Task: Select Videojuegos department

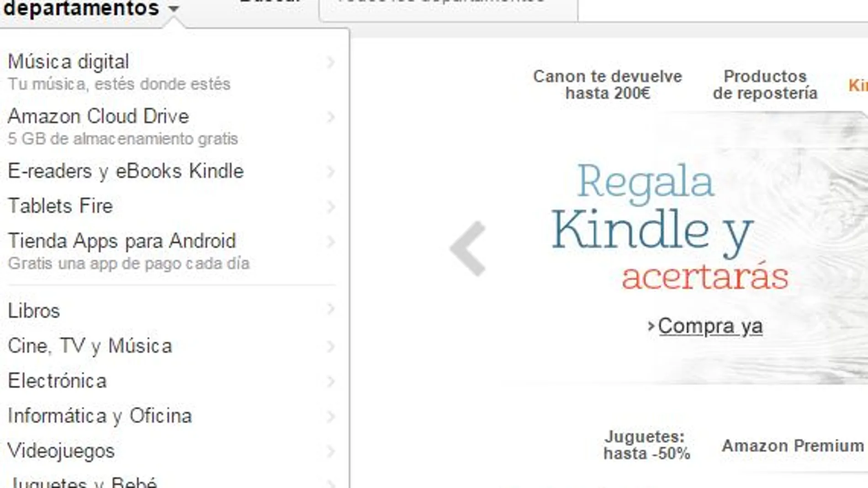Action: pyautogui.click(x=61, y=451)
